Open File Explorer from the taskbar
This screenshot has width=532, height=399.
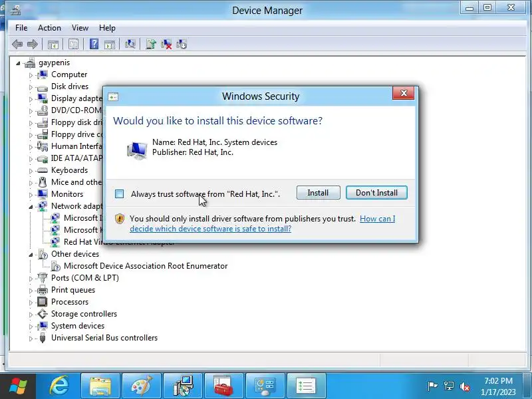[x=100, y=386]
